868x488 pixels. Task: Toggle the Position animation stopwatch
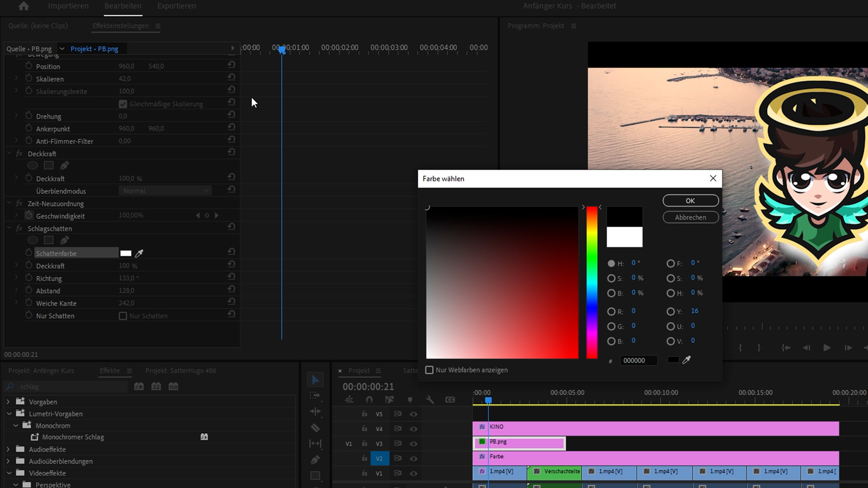coord(29,66)
